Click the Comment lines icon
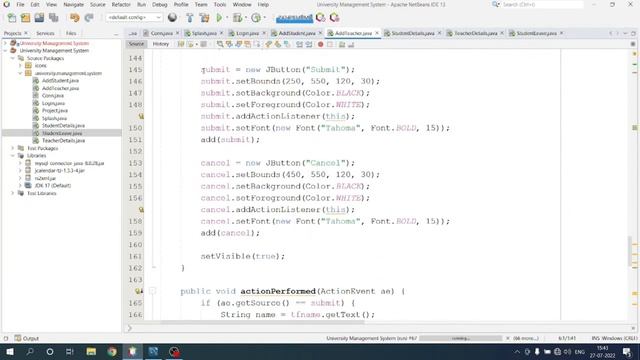 click(x=342, y=44)
